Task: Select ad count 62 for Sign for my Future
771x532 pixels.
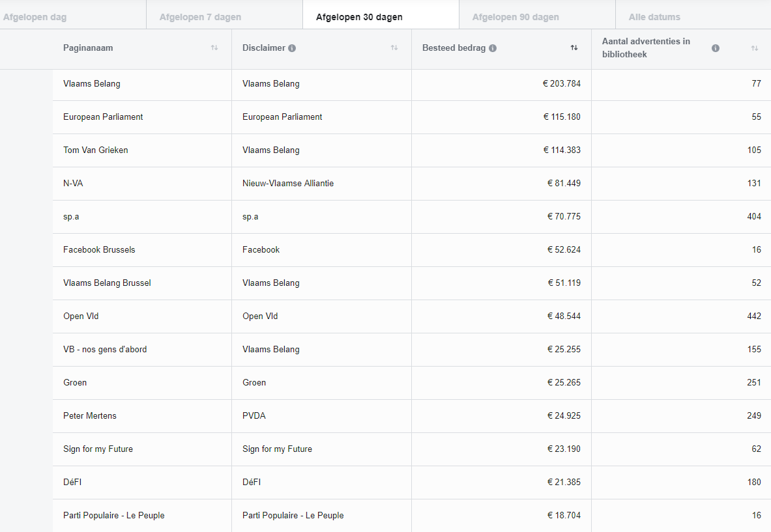Action: pos(756,449)
